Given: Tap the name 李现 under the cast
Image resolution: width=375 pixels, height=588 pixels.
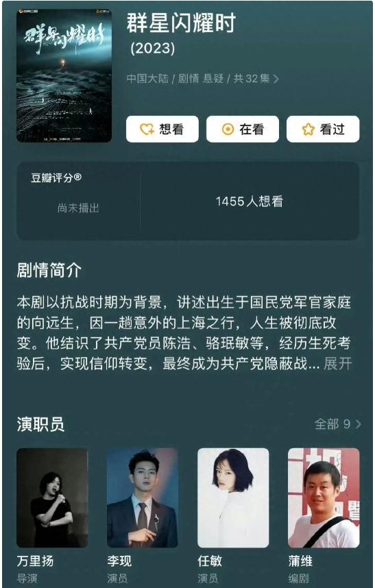Looking at the screenshot, I should point(119,561).
